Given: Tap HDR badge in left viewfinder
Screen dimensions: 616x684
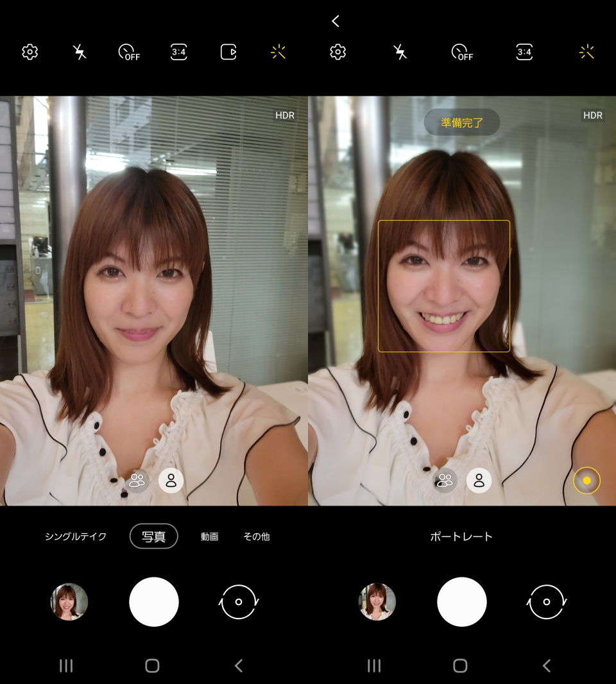Looking at the screenshot, I should tap(285, 115).
